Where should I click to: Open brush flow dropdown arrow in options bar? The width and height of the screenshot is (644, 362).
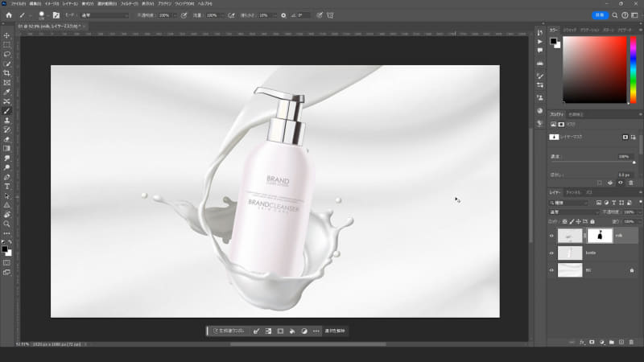click(222, 15)
